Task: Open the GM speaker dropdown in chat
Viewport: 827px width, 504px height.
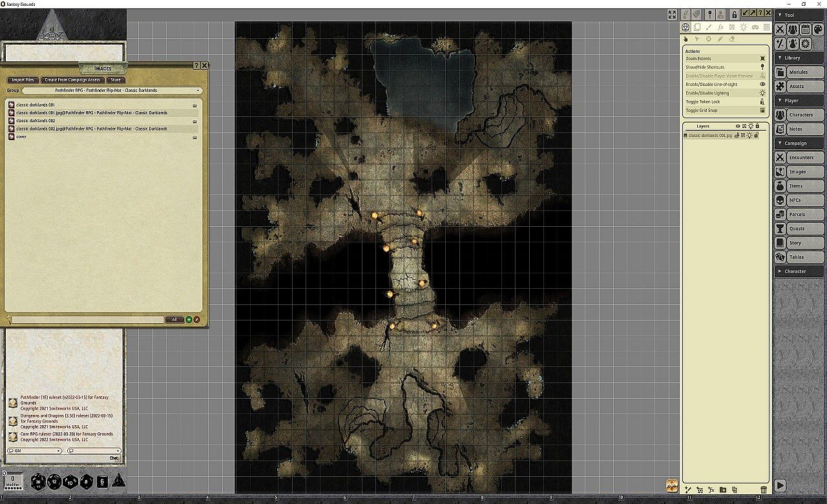Action: (35, 451)
